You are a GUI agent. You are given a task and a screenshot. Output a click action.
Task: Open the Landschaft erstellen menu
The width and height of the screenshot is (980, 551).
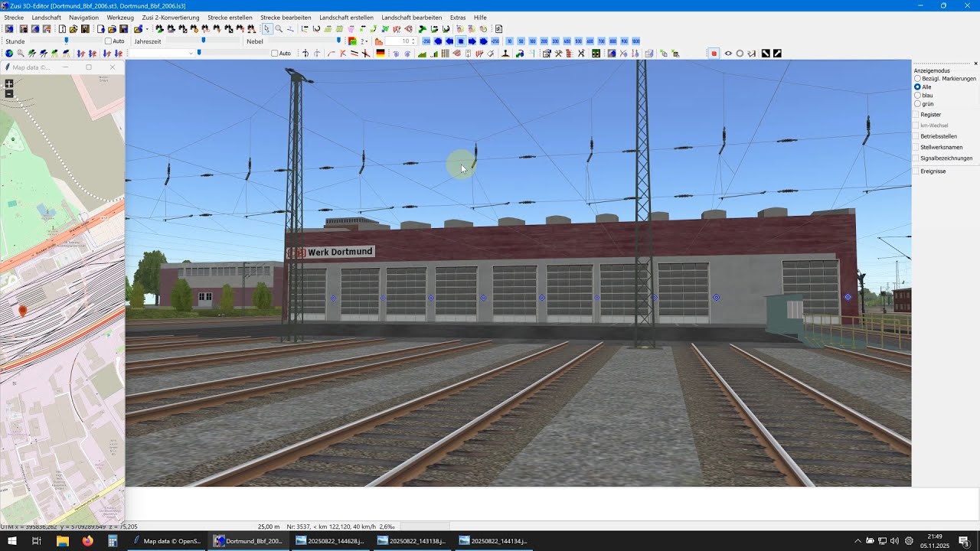pyautogui.click(x=346, y=18)
